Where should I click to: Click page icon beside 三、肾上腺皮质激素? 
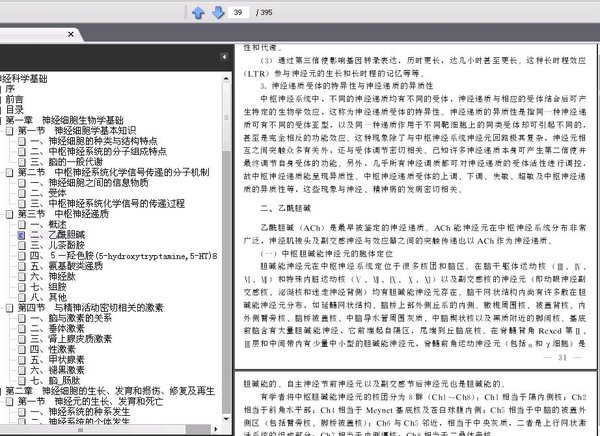click(22, 337)
